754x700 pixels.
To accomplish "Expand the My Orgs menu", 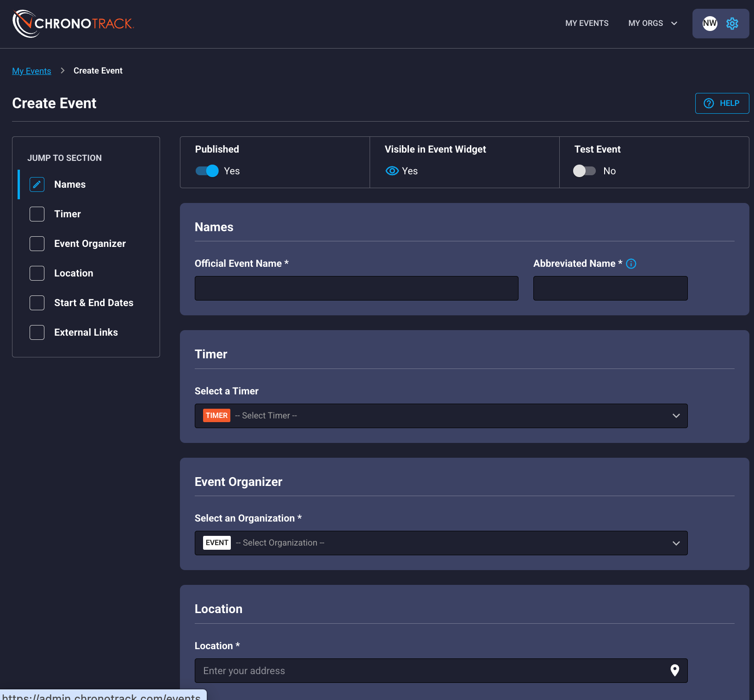I will click(x=652, y=24).
